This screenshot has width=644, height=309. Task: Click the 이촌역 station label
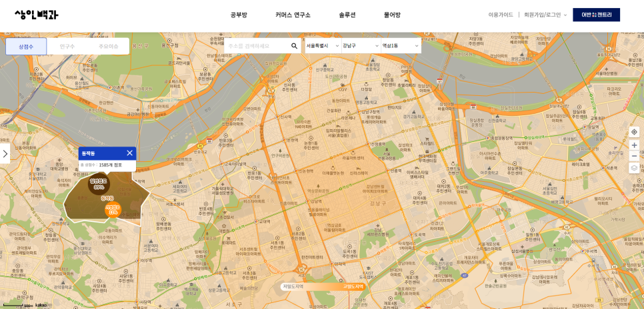point(119,87)
